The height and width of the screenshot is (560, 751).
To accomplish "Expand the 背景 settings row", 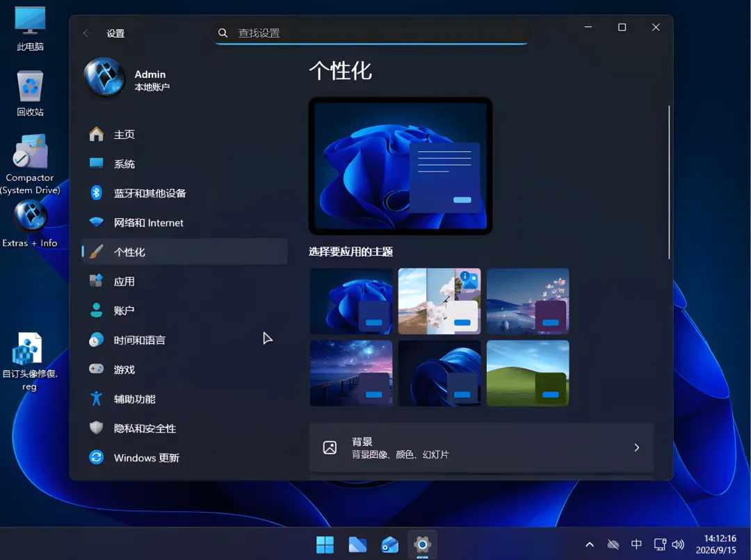I will [x=481, y=447].
